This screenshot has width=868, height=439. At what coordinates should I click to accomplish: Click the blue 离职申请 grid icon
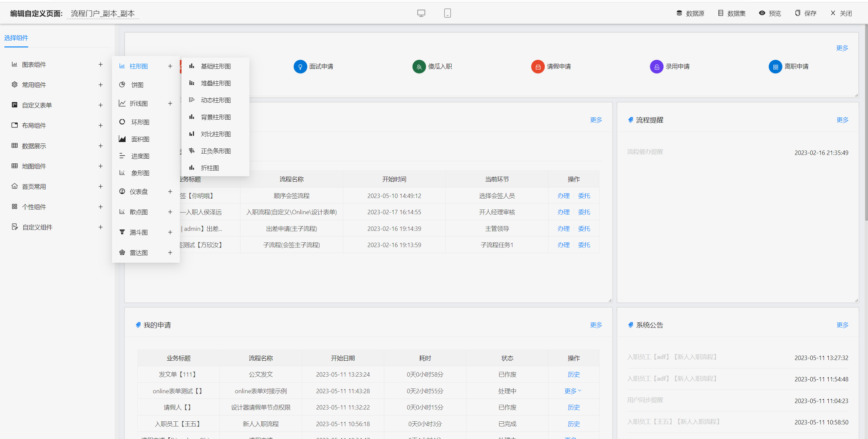pyautogui.click(x=775, y=66)
